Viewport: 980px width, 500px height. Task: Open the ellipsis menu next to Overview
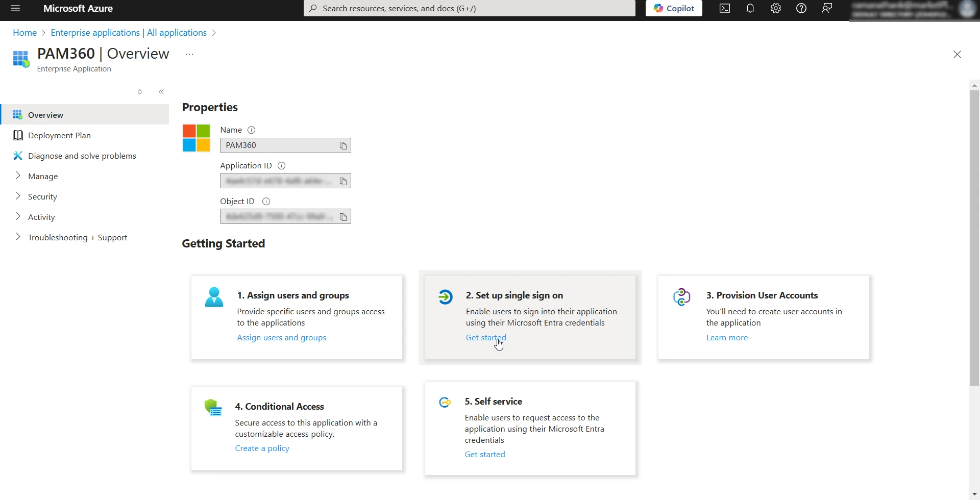pyautogui.click(x=189, y=54)
